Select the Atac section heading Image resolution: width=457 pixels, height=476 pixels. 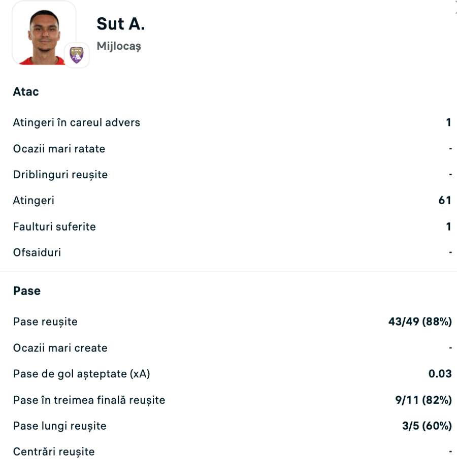pos(26,92)
